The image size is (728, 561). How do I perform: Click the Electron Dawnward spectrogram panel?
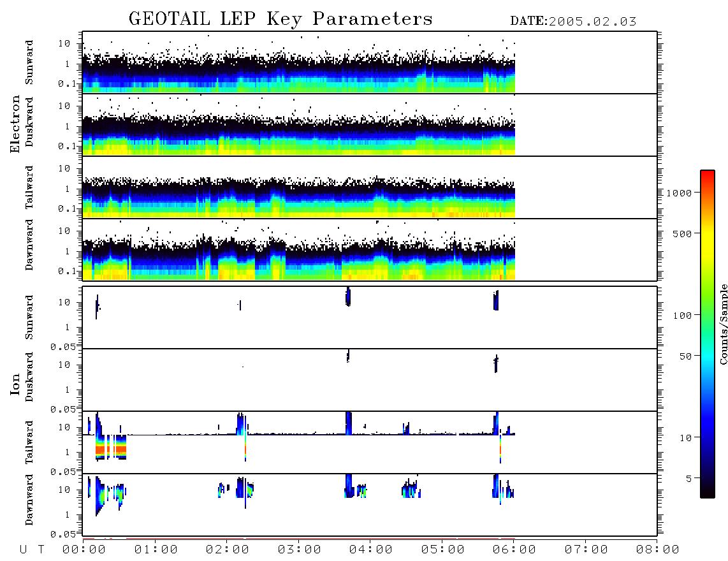pyautogui.click(x=370, y=249)
